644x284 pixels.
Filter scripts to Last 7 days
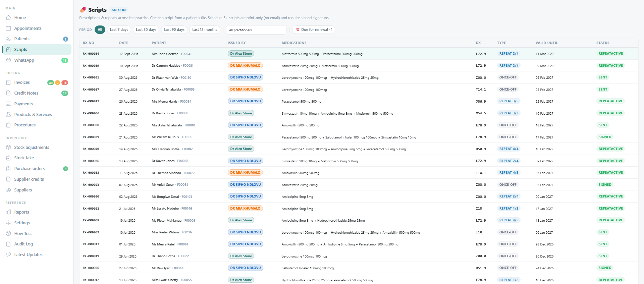pyautogui.click(x=119, y=30)
